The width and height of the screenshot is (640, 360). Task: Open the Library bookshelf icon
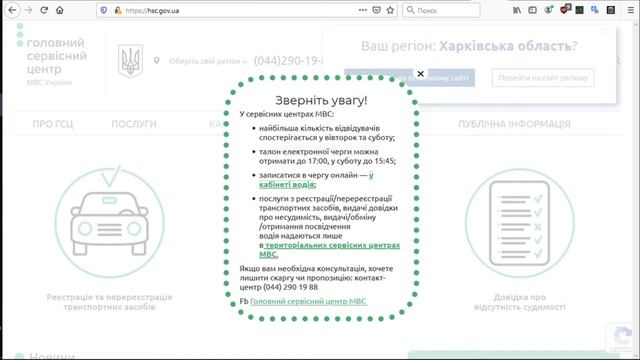[x=517, y=10]
